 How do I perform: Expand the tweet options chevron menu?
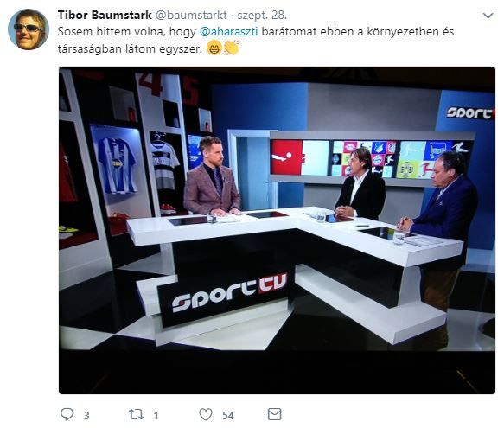click(488, 16)
